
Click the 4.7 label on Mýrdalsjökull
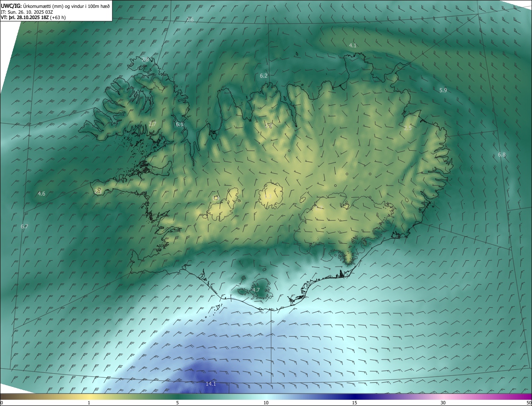point(256,290)
